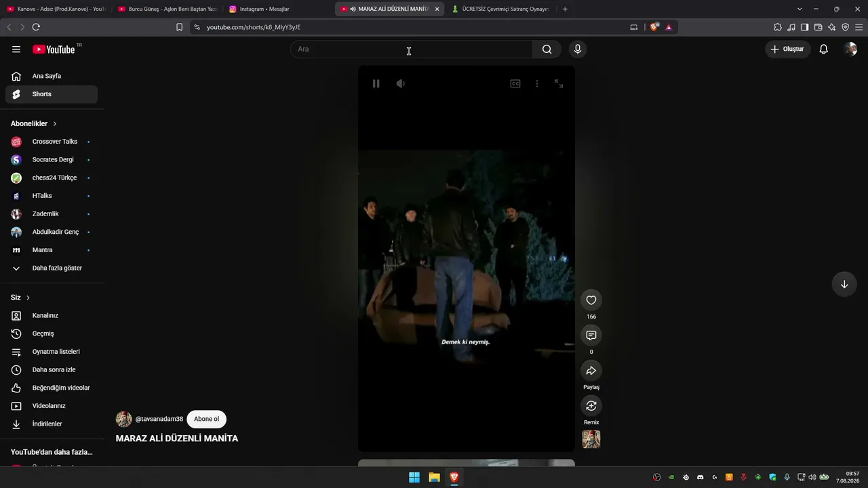868x488 pixels.
Task: Open the YouTube hamburger guide menu
Action: 16,49
